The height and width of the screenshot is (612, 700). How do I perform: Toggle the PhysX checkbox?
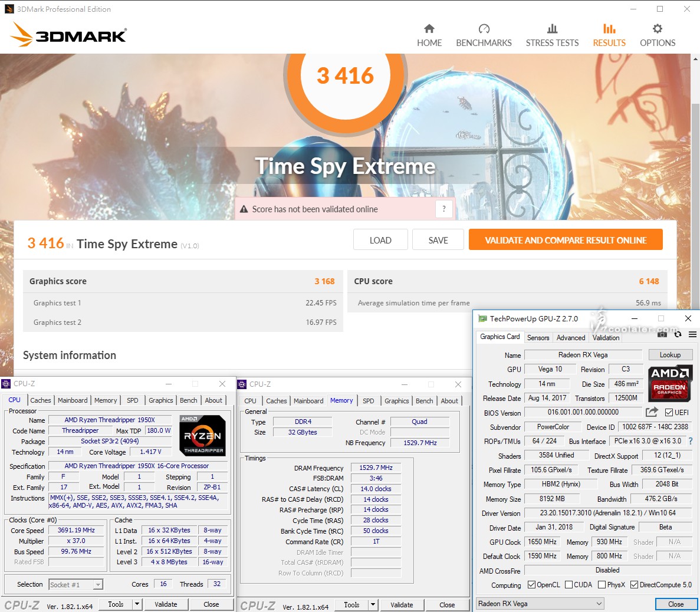point(602,585)
